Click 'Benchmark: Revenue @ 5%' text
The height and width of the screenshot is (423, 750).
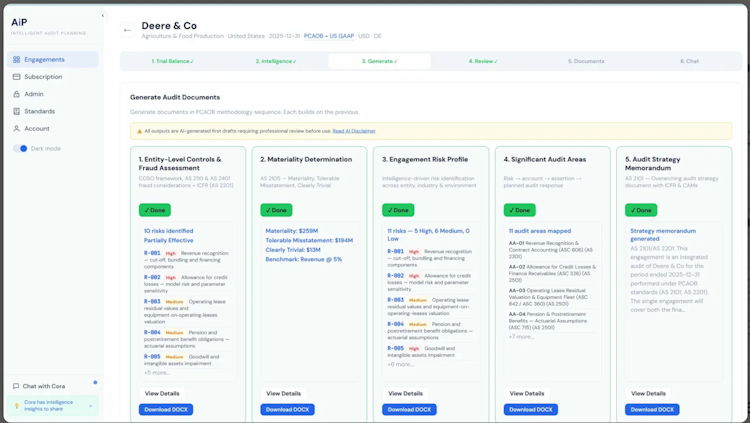tap(304, 259)
